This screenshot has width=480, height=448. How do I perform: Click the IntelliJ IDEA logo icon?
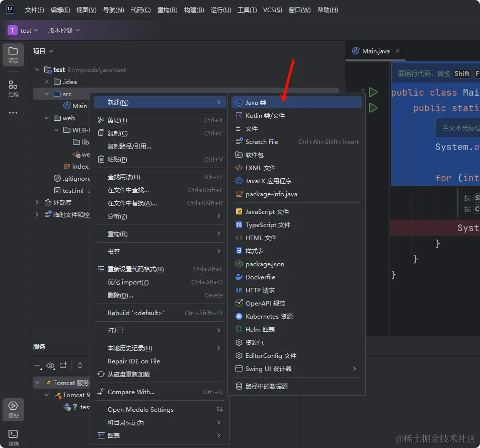pyautogui.click(x=10, y=10)
